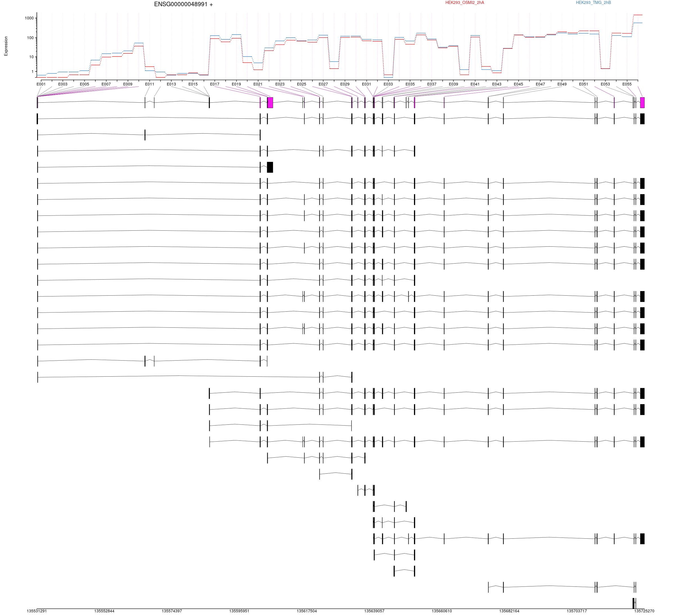Click the y-axis tick value 1000

coord(29,18)
